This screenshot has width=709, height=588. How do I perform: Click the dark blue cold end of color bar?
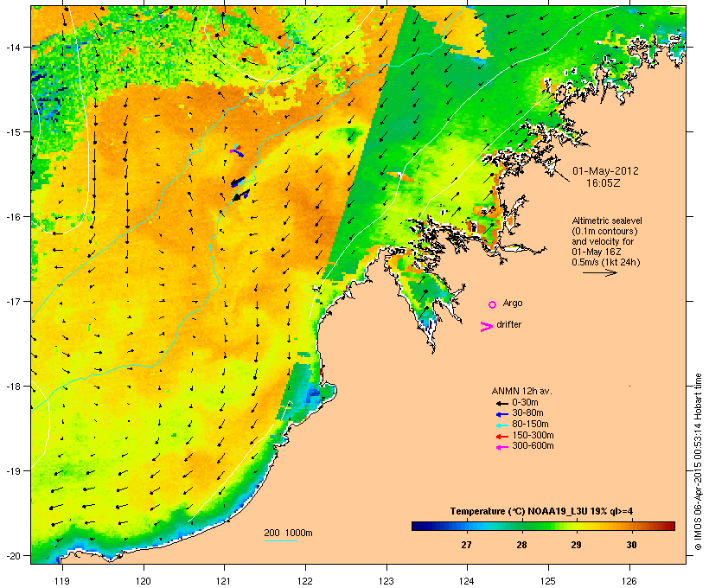(418, 526)
